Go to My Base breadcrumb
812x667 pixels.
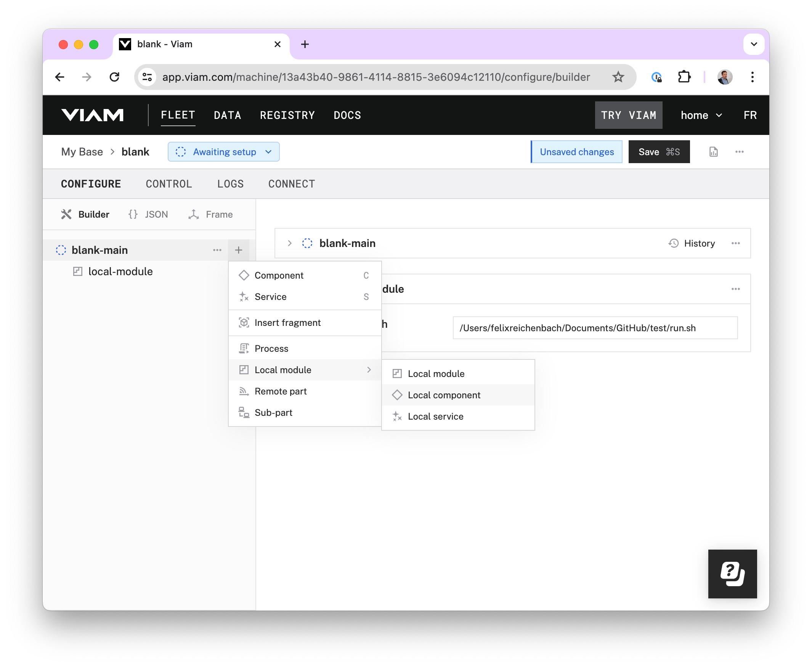coord(82,152)
